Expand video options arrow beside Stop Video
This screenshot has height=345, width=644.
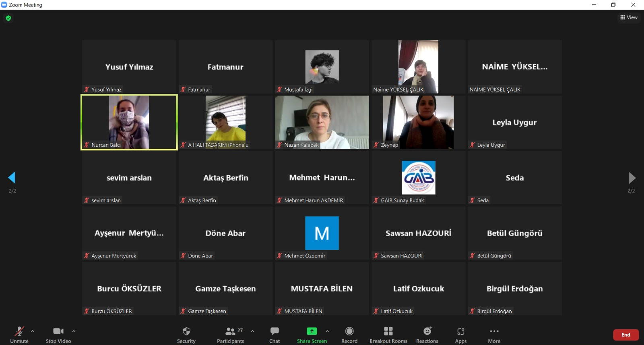point(74,331)
